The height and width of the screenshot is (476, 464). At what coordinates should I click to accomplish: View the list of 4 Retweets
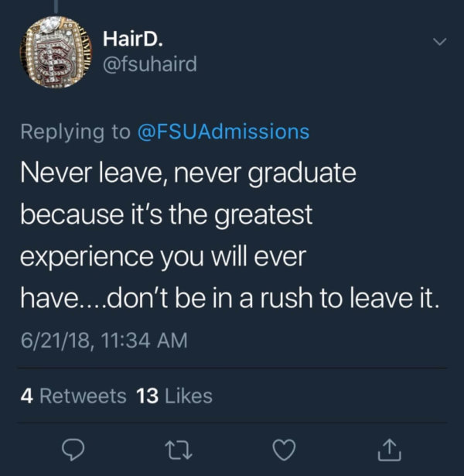(x=73, y=396)
